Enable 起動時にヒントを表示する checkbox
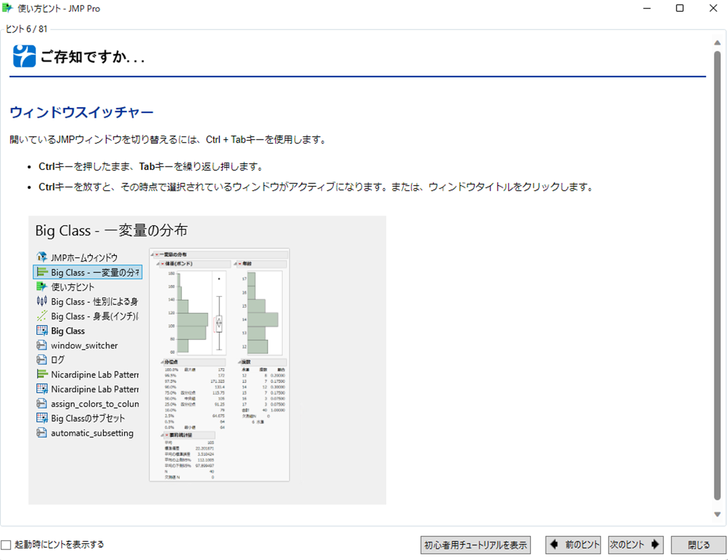728x560 pixels. pos(5,544)
